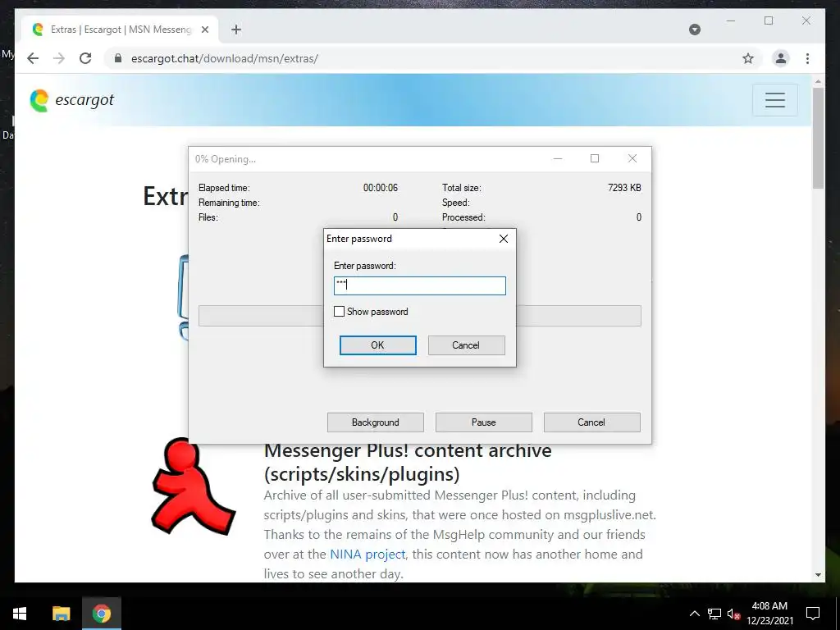Click the scrollbar down arrow
The height and width of the screenshot is (630, 840).
coord(818,575)
